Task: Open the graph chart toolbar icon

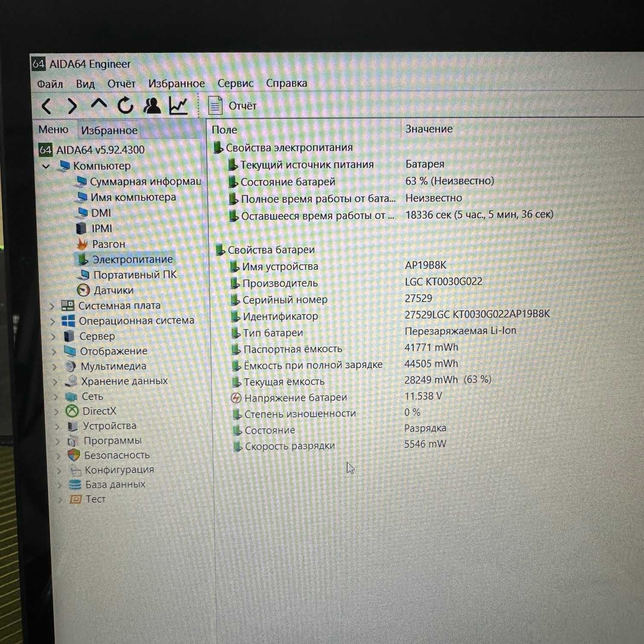Action: [x=178, y=105]
